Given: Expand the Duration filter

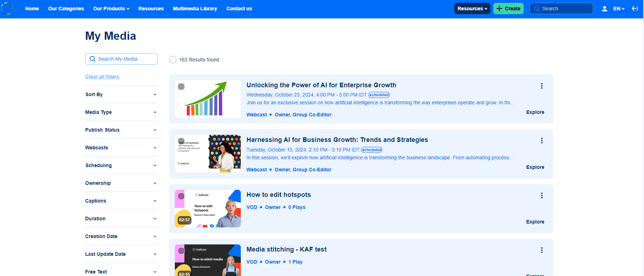Looking at the screenshot, I should (x=121, y=219).
